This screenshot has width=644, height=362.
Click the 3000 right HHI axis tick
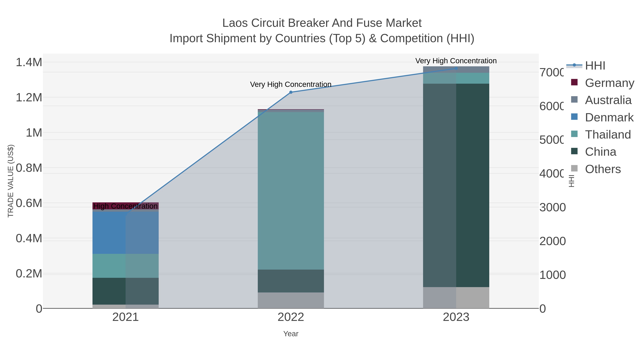click(553, 207)
